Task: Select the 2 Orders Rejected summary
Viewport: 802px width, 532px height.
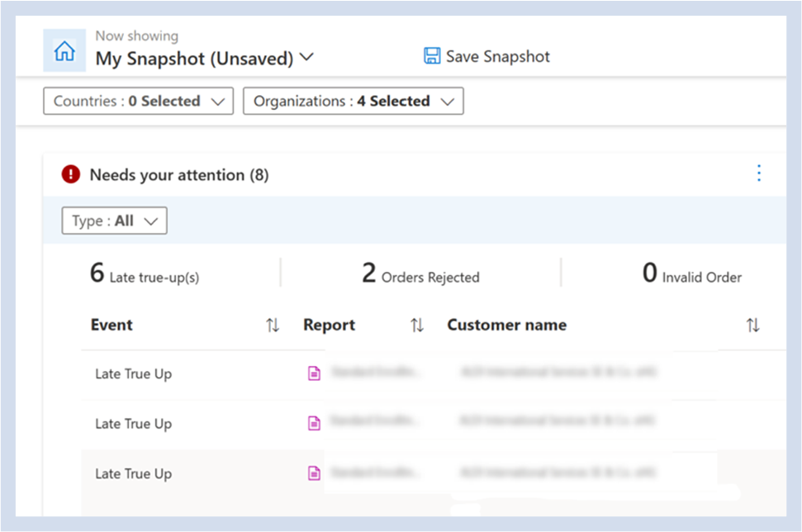Action: pos(420,274)
